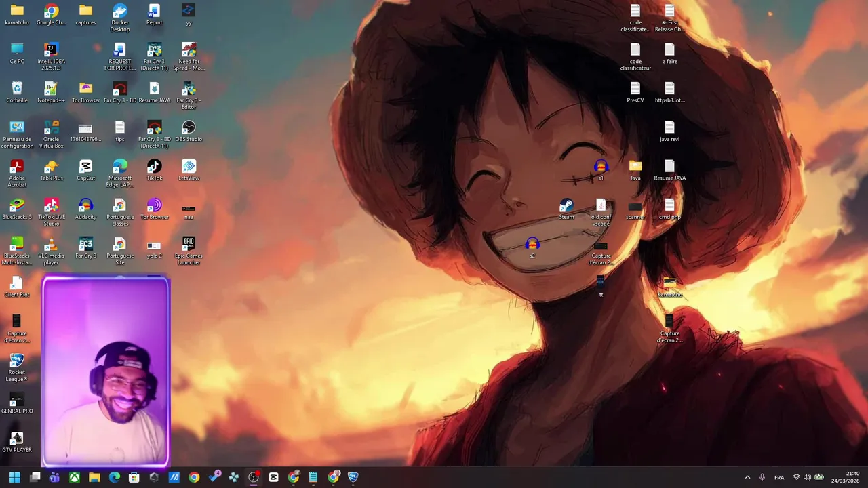Open Microsoft Edge-LAP... shortcut
The height and width of the screenshot is (488, 868).
pos(120,174)
